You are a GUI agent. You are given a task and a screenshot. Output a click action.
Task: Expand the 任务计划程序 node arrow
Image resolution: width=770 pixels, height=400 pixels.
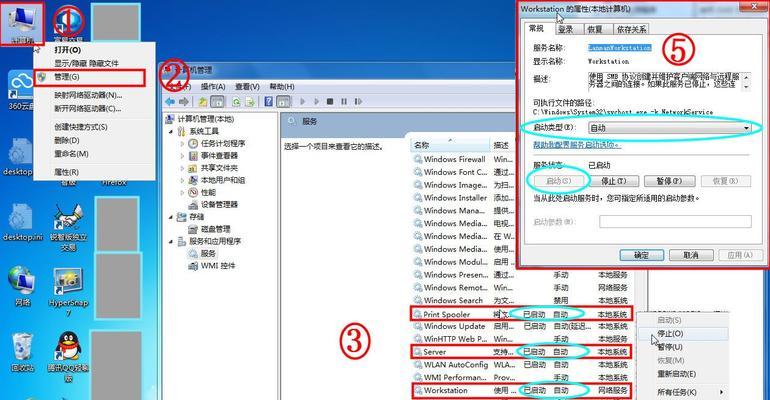[x=182, y=144]
